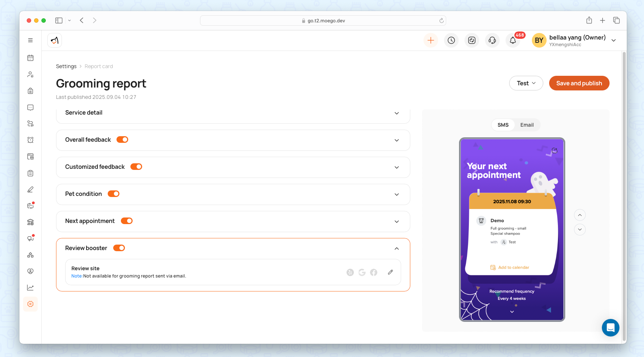Open the settings gear in the sidebar

tap(30, 304)
